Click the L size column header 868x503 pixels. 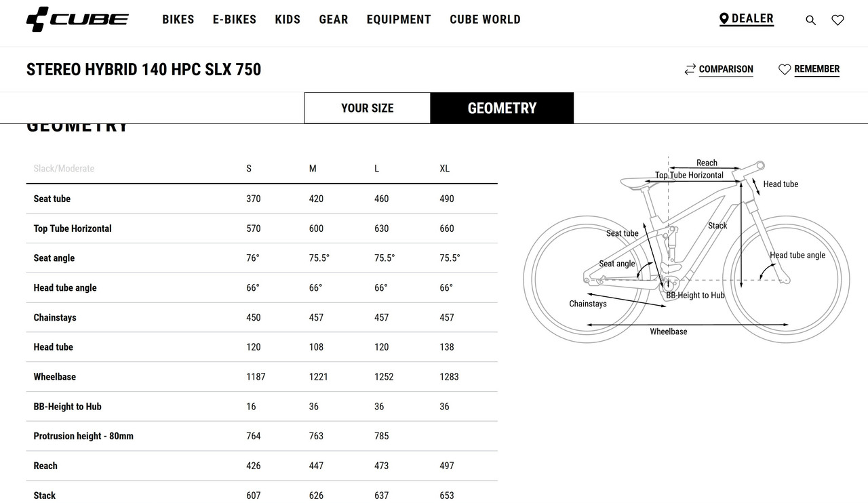pyautogui.click(x=376, y=168)
